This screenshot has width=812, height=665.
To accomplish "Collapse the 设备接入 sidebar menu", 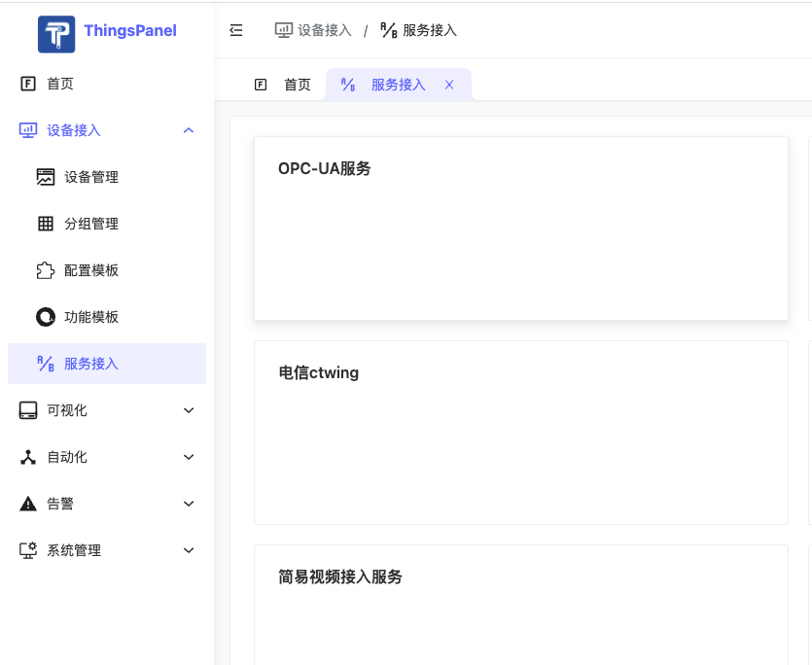I will (x=189, y=130).
